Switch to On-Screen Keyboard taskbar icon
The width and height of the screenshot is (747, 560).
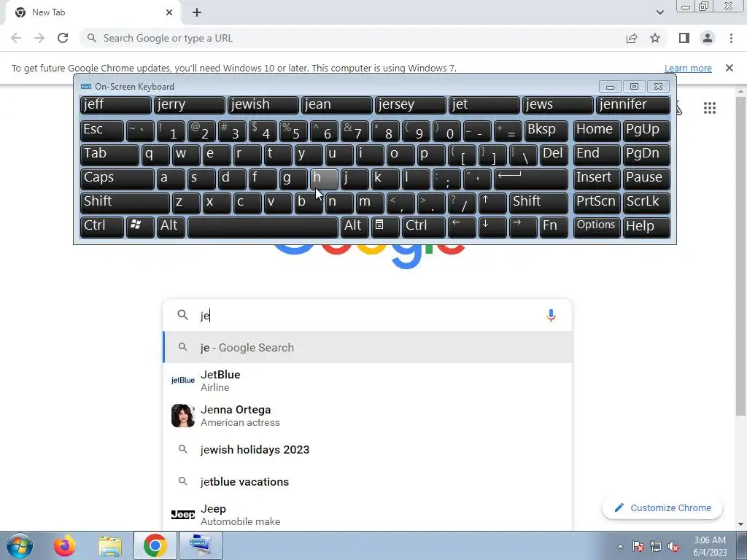199,545
